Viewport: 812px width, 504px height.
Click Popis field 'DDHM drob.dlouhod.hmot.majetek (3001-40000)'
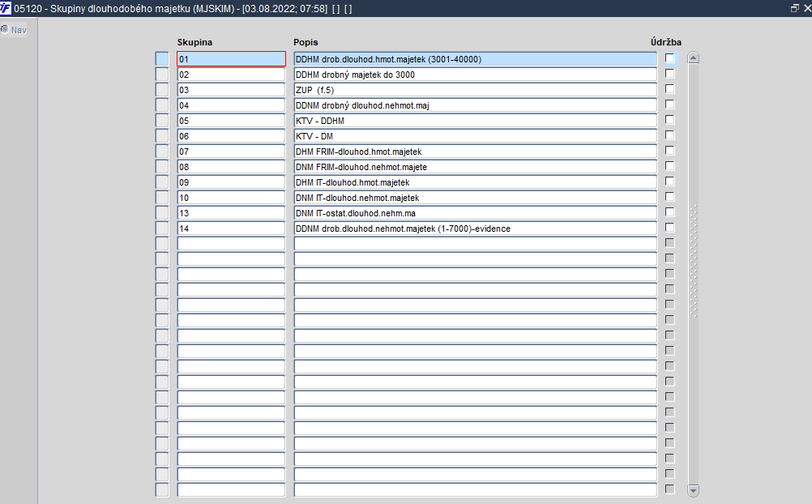[476, 59]
